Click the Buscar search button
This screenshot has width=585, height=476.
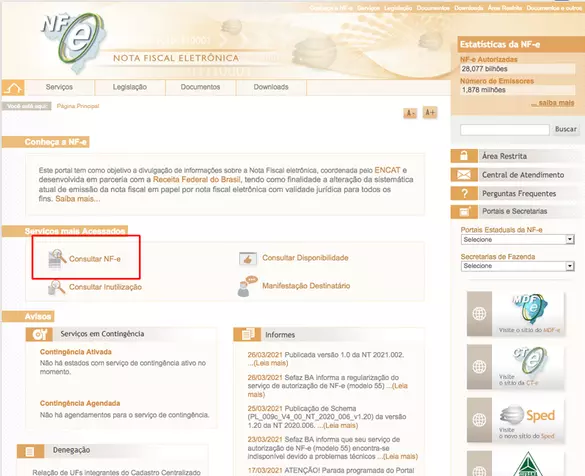pyautogui.click(x=566, y=129)
